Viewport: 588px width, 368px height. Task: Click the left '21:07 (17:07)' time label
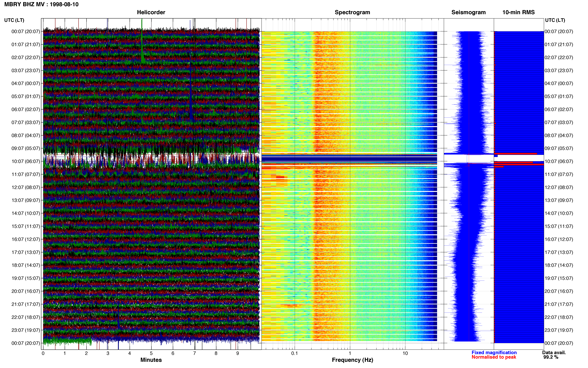click(26, 304)
